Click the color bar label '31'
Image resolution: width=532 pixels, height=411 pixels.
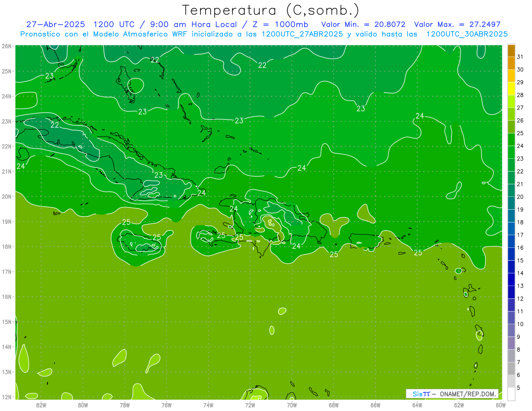point(520,57)
